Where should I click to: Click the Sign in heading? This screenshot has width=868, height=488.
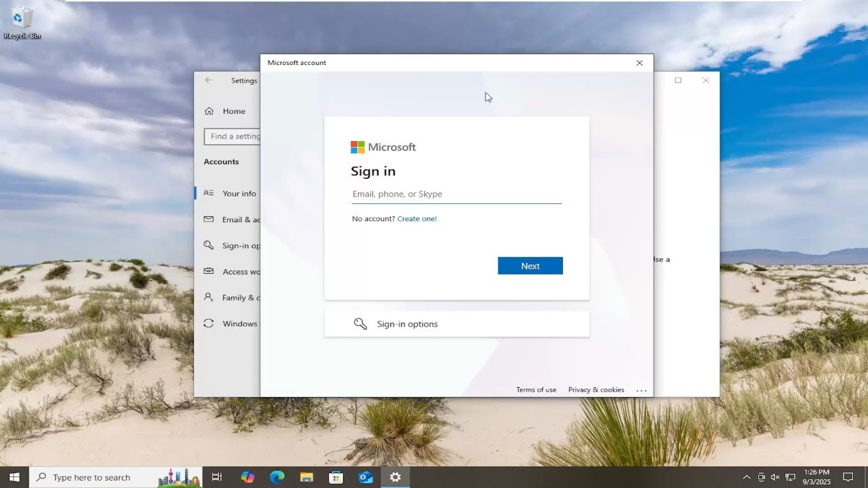(373, 171)
